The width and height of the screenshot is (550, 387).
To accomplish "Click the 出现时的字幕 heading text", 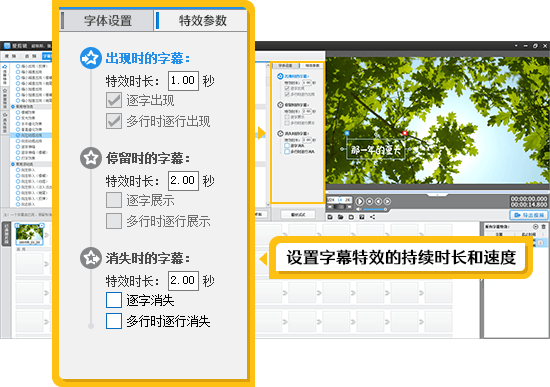I will (x=147, y=58).
